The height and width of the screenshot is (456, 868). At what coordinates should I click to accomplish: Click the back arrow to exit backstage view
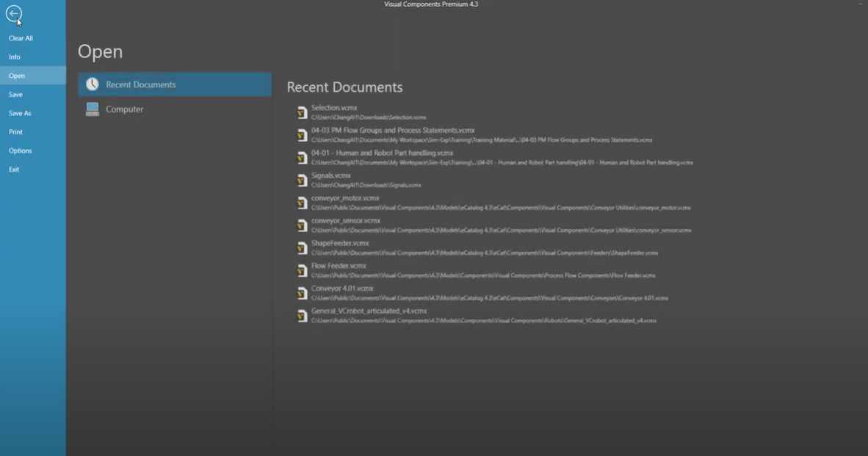pos(14,14)
